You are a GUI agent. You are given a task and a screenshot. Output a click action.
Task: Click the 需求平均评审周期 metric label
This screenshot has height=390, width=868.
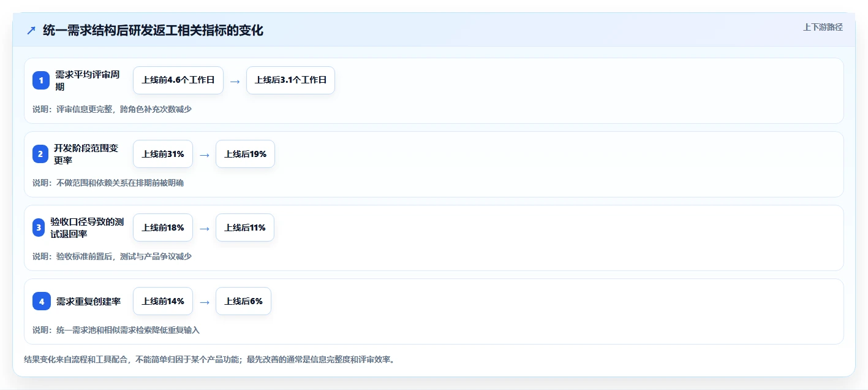88,80
